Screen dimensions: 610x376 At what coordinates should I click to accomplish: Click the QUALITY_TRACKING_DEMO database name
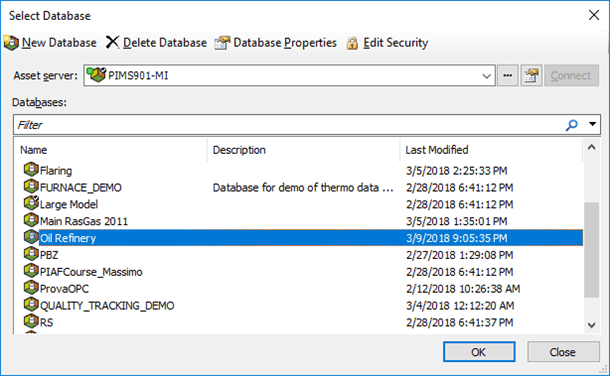point(107,306)
